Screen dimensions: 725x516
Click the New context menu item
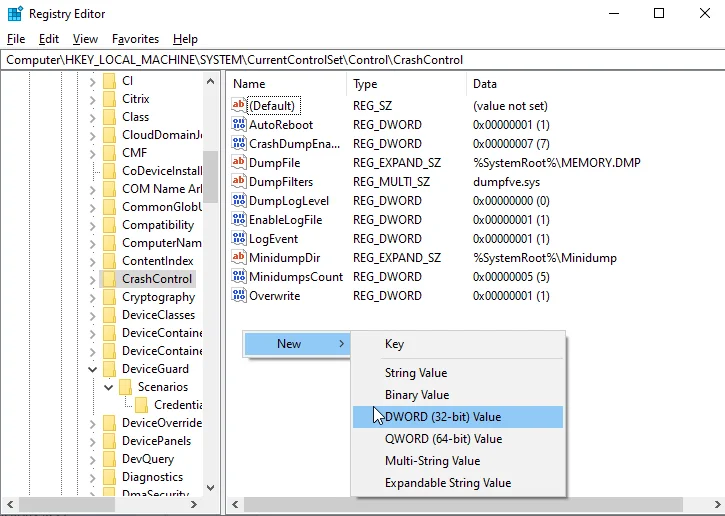point(297,344)
